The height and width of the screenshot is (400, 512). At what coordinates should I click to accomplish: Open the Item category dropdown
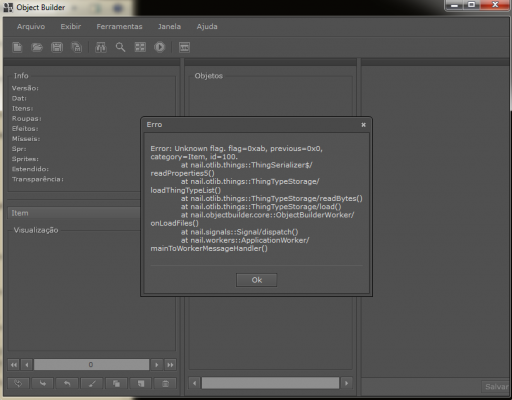74,213
